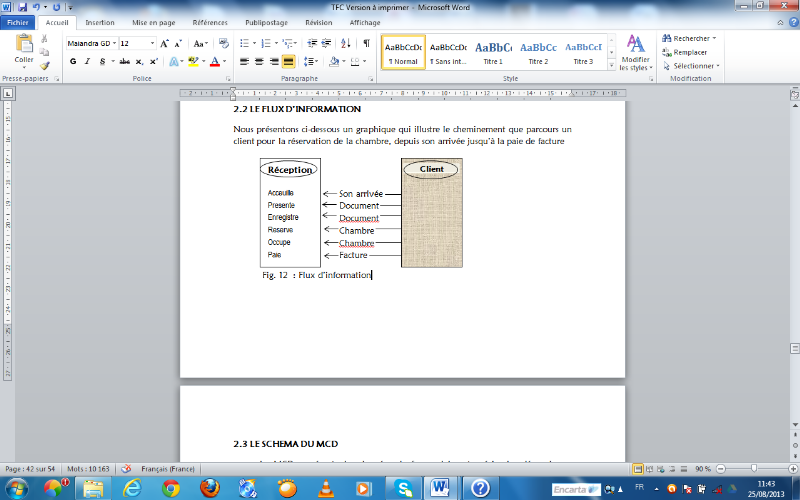The height and width of the screenshot is (500, 800).
Task: Click the save icon in quick access toolbar
Action: tap(24, 6)
